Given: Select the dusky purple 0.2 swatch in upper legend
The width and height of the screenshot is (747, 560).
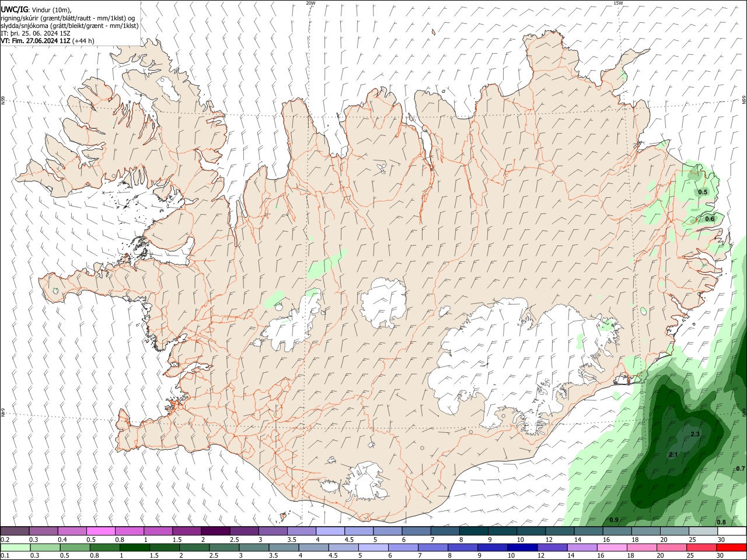Looking at the screenshot, I should (x=15, y=531).
